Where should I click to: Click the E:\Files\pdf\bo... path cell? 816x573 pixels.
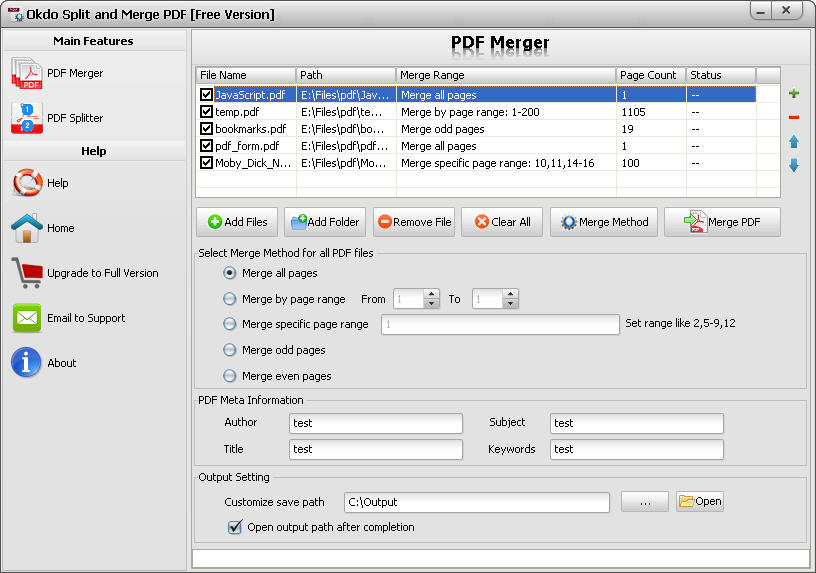tap(346, 129)
